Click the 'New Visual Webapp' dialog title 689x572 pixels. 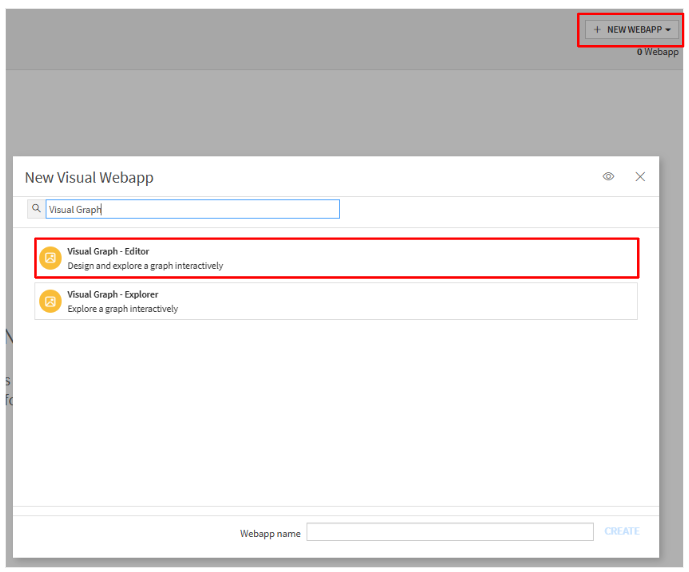[89, 178]
